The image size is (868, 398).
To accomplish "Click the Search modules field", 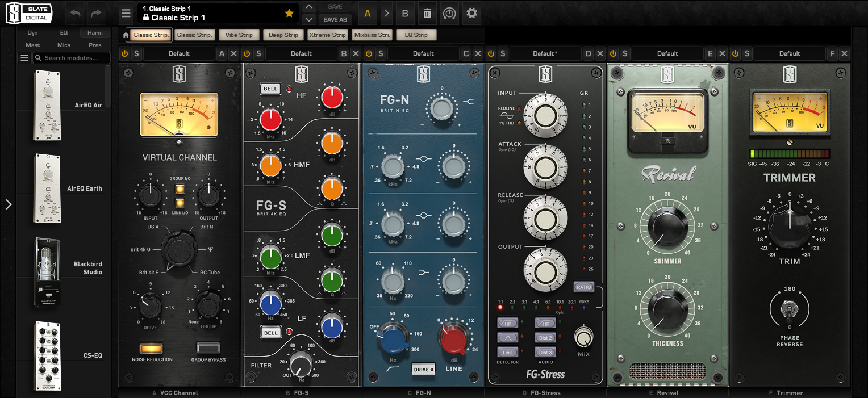I will pyautogui.click(x=72, y=58).
